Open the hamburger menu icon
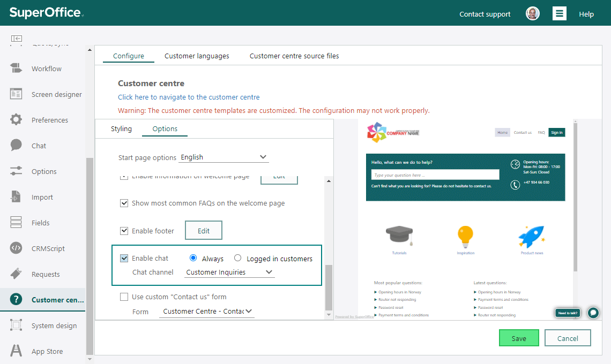 click(x=559, y=13)
